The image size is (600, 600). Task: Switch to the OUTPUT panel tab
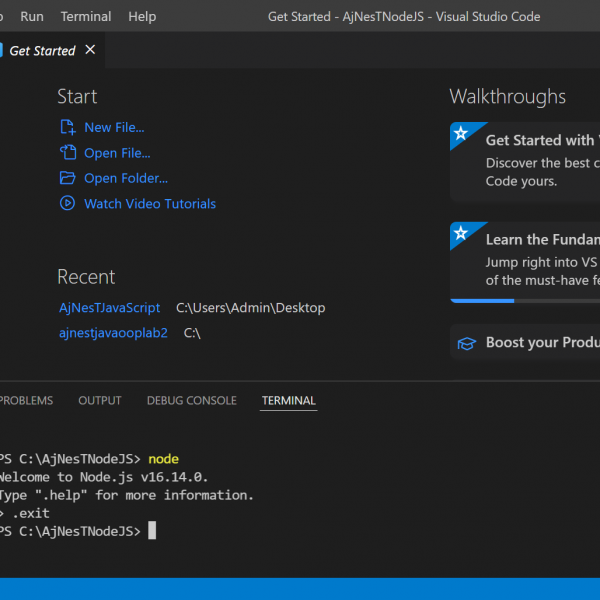[x=100, y=400]
